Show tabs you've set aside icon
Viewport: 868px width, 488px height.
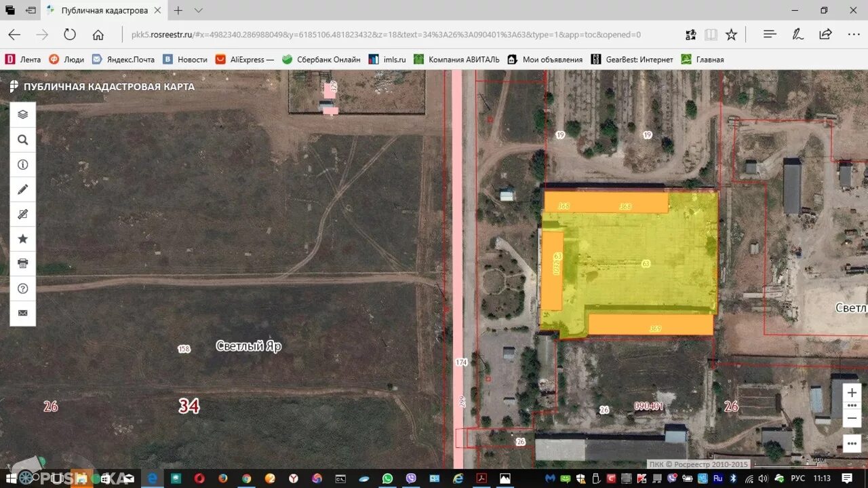10,10
